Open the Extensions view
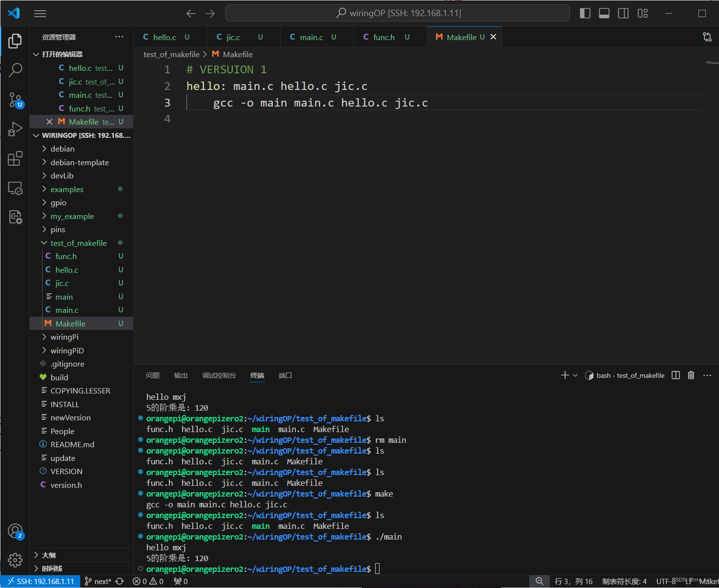719x588 pixels. pos(15,158)
